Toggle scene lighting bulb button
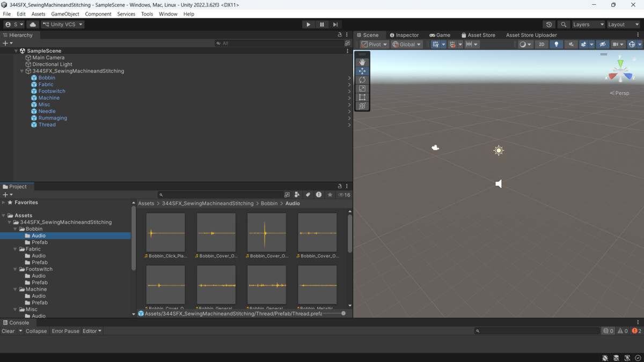644x362 pixels. [556, 45]
